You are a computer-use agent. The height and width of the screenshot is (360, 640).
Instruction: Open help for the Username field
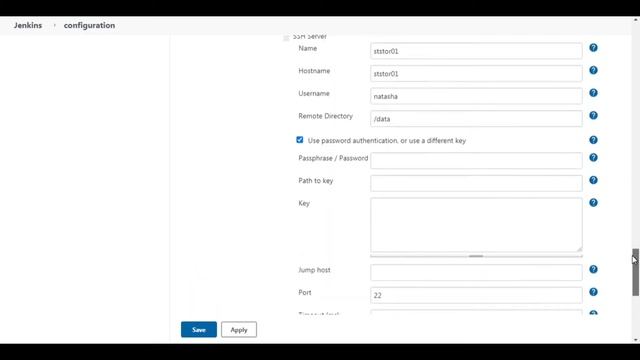tap(593, 93)
